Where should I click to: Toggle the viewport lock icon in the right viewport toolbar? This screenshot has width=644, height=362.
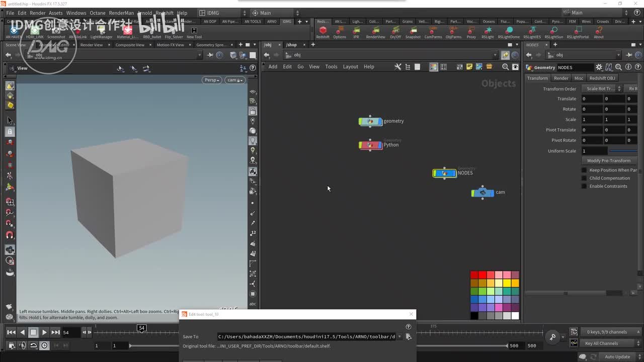pyautogui.click(x=253, y=111)
